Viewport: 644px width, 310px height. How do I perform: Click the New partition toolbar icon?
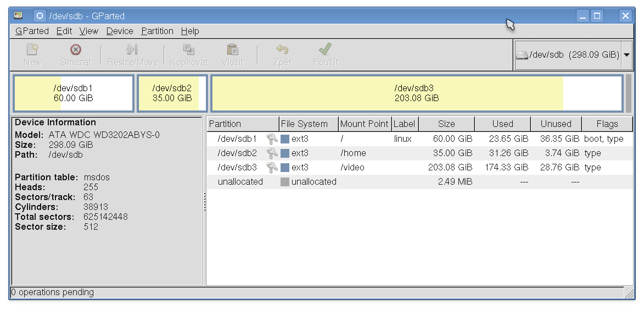(32, 50)
